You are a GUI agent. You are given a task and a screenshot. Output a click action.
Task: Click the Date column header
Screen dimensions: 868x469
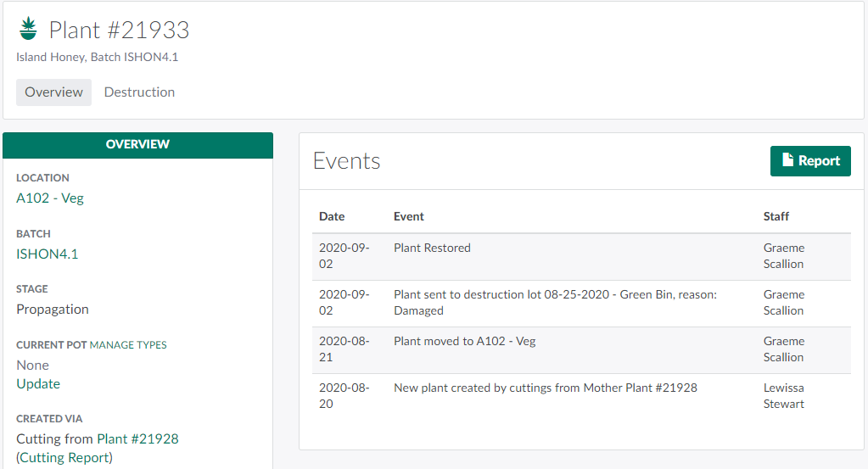(x=332, y=216)
